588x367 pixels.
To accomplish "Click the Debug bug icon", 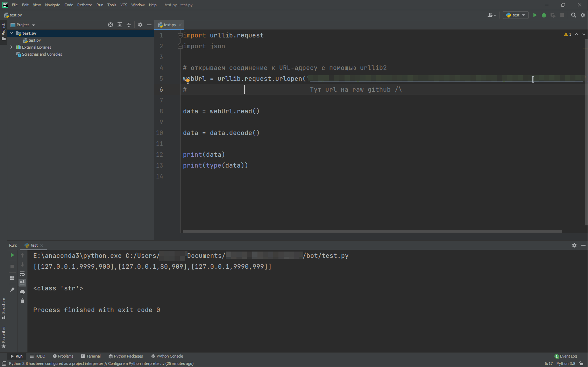I will click(x=544, y=15).
